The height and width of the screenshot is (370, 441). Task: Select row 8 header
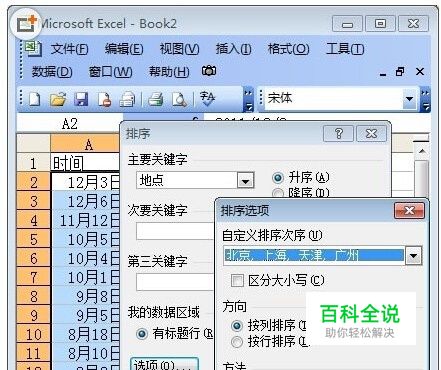coord(33,296)
